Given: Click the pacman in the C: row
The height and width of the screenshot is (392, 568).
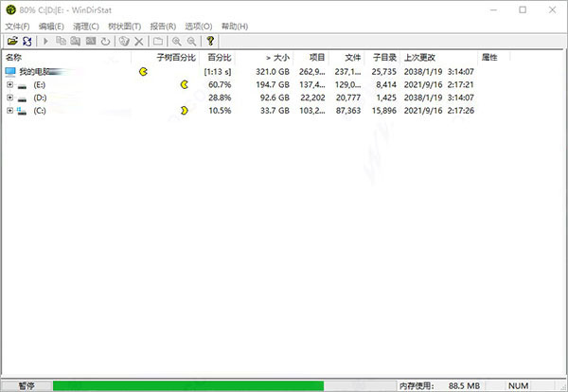Looking at the screenshot, I should coord(185,111).
